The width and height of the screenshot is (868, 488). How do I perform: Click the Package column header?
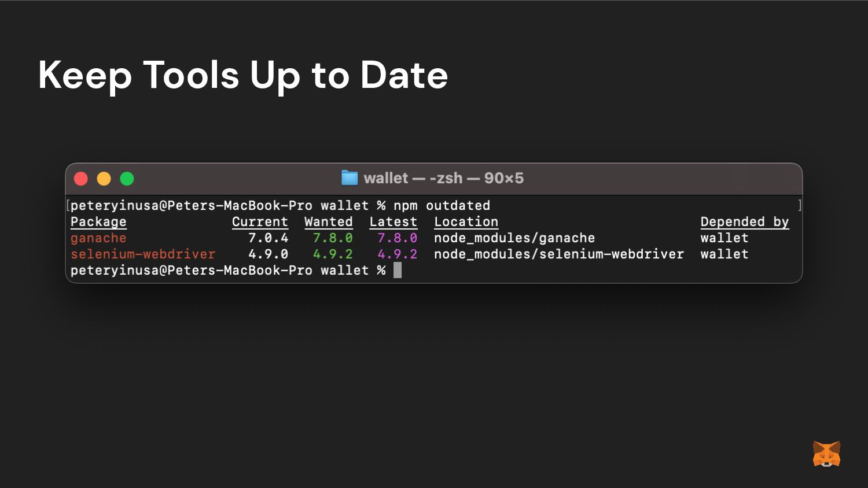click(98, 222)
